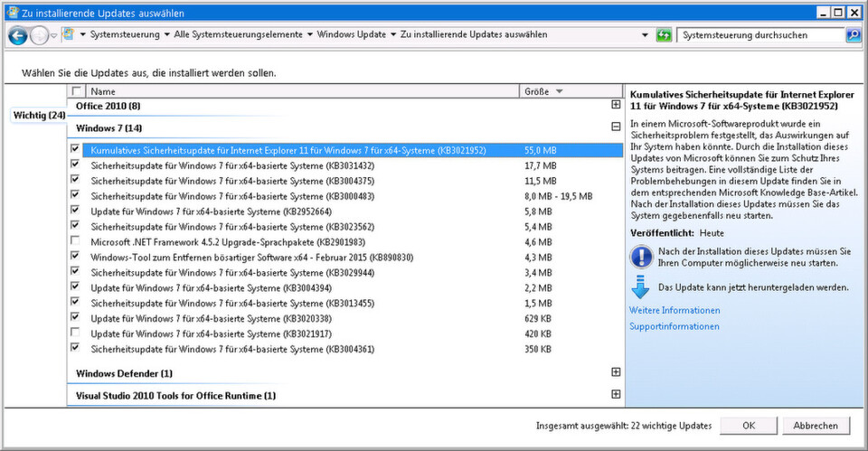868x451 pixels.
Task: Open dropdown arrow after Windows Update breadcrumb
Action: (x=393, y=34)
